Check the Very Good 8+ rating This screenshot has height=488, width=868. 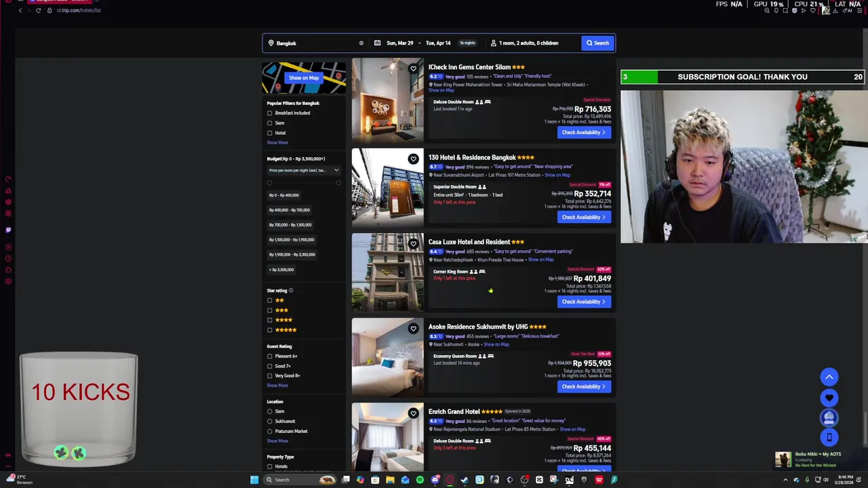[270, 375]
